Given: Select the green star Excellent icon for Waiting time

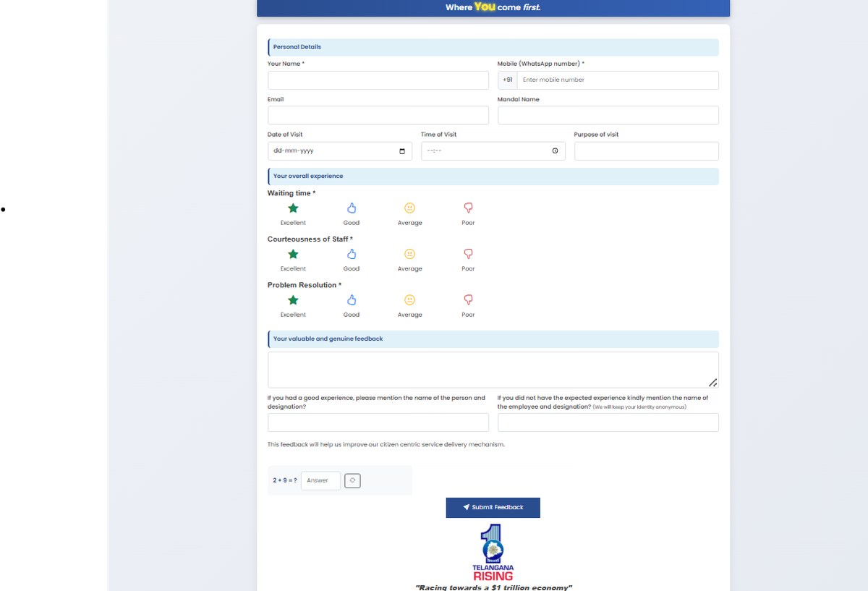Looking at the screenshot, I should pos(293,208).
